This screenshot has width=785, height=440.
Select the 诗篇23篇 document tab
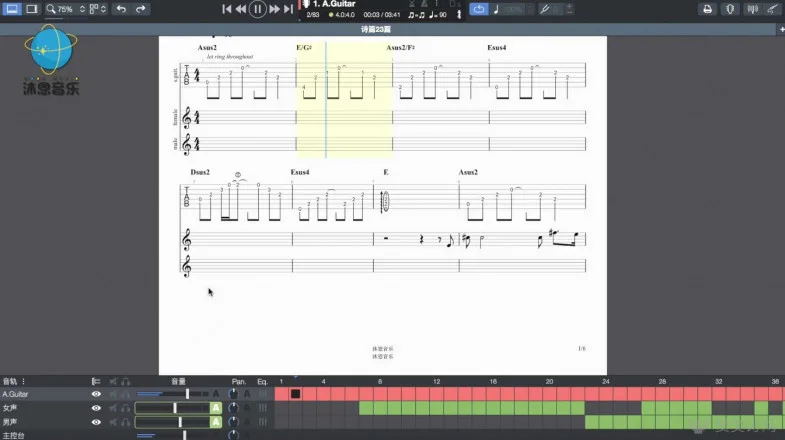coord(375,30)
